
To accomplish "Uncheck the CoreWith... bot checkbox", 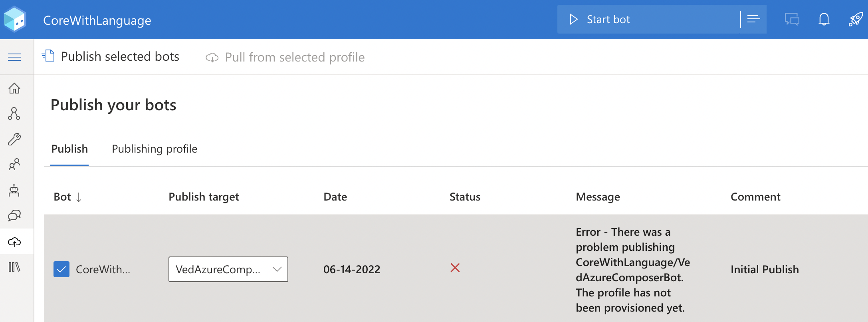I will coord(61,269).
